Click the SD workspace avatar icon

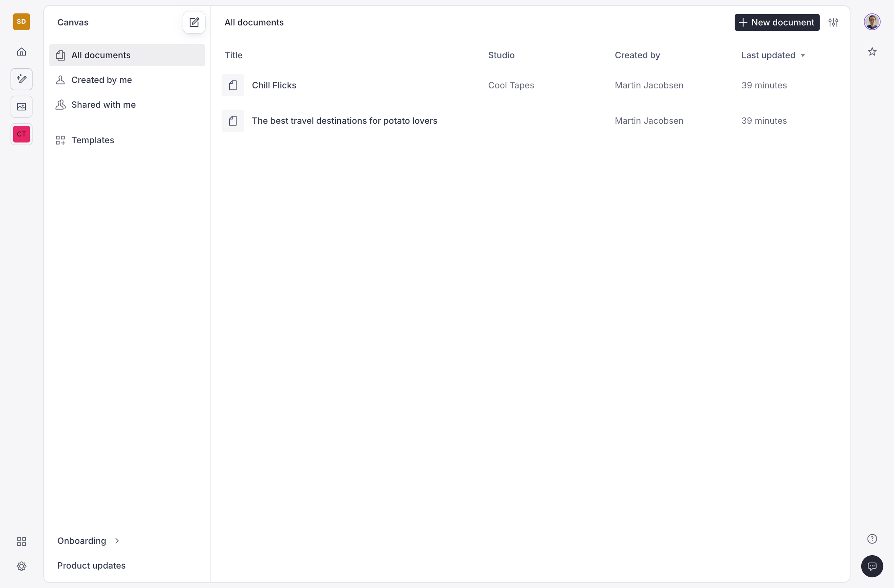coord(21,22)
